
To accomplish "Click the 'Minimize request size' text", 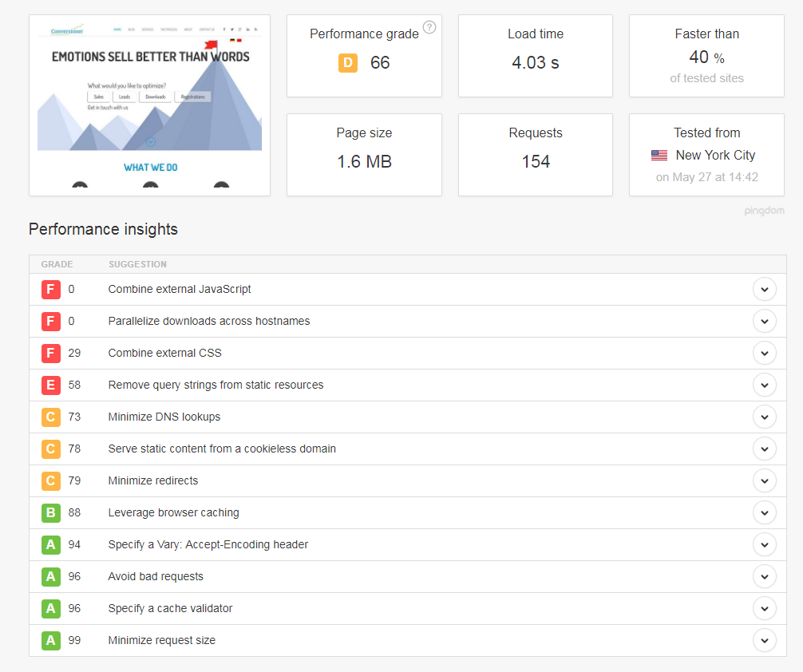I will tap(161, 640).
